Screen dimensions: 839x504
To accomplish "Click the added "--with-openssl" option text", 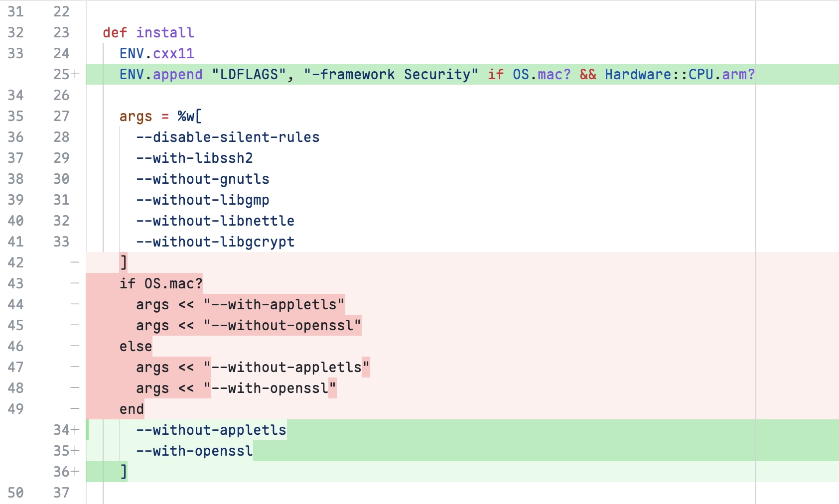I will [x=194, y=451].
